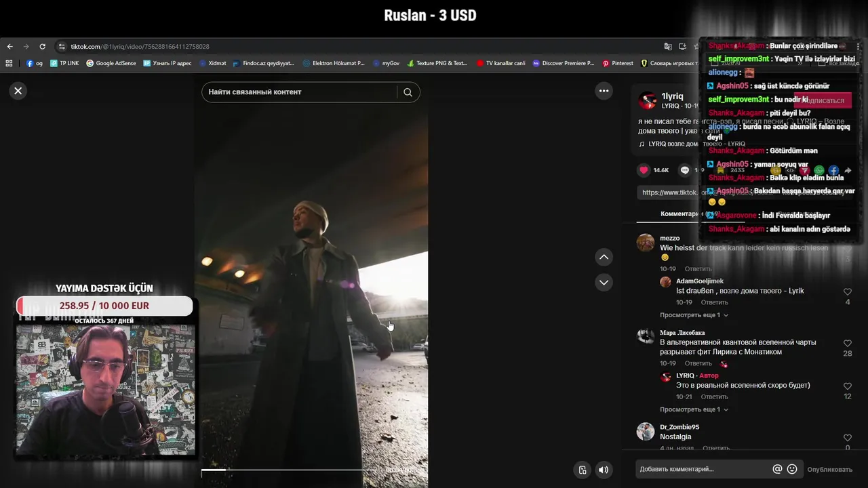Open Texture PNG & Text bookmark
The height and width of the screenshot is (488, 868).
(437, 63)
